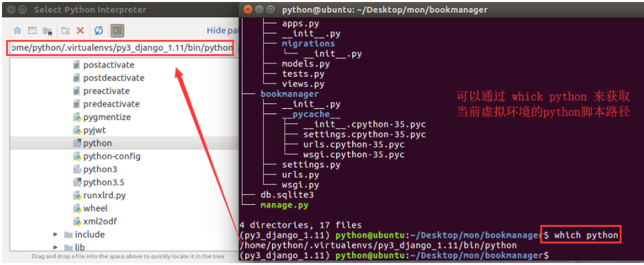
Task: Click the file icon beside preactivate
Action: click(76, 91)
